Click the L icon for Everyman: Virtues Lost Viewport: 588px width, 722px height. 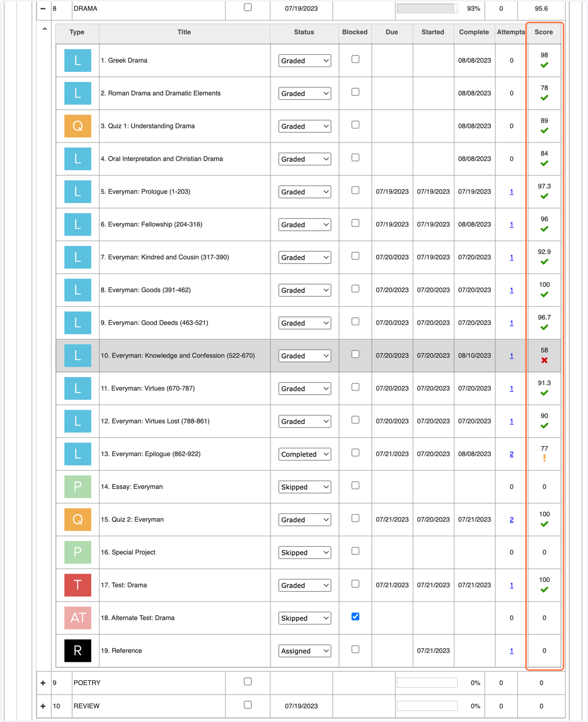click(x=77, y=422)
